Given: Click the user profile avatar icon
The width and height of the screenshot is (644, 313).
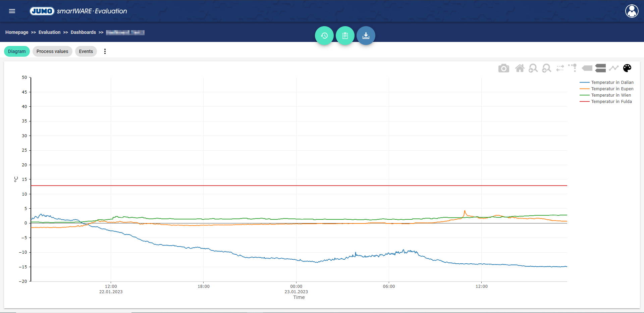Looking at the screenshot, I should click(x=632, y=11).
